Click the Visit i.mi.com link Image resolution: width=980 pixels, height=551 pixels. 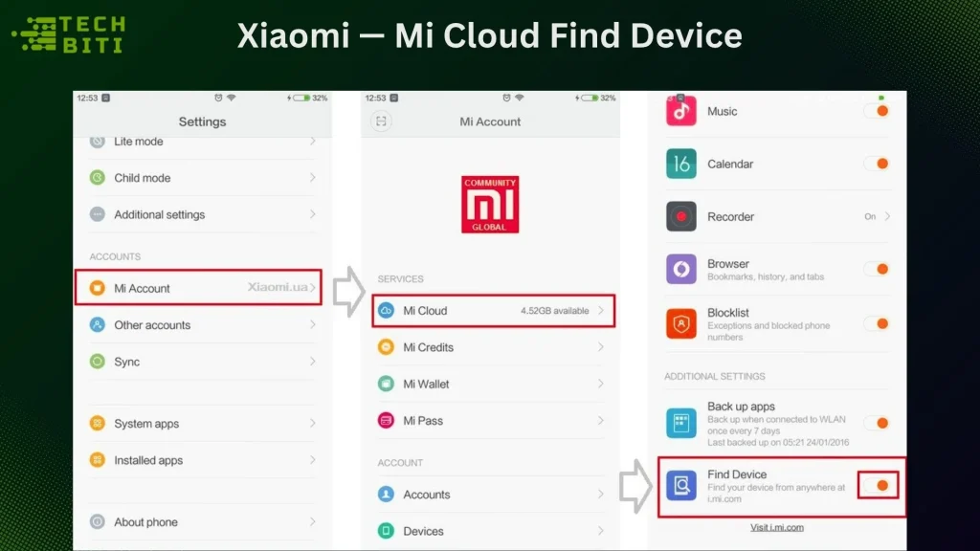[777, 528]
